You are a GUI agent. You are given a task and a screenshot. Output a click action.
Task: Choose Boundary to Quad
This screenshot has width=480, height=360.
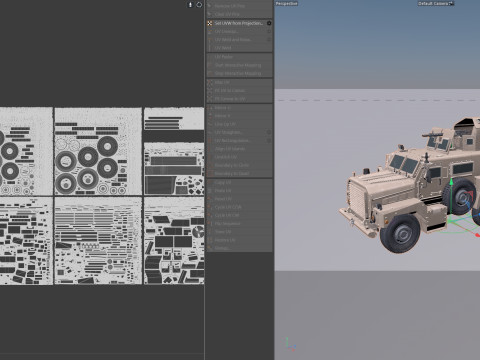click(240, 174)
